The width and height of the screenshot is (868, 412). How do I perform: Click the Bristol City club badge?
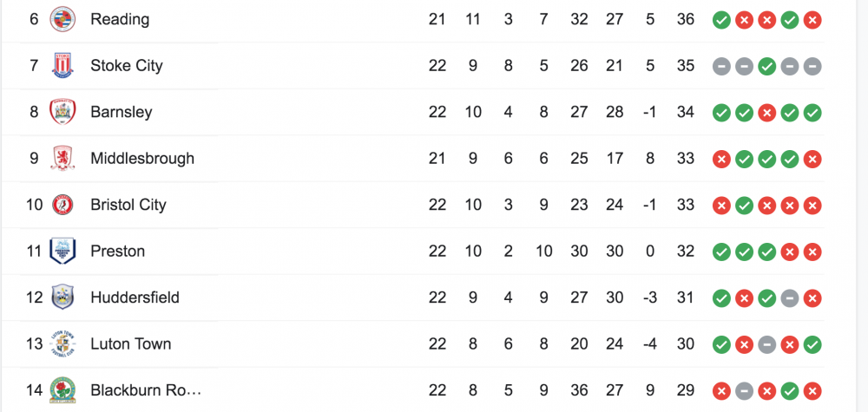(62, 205)
